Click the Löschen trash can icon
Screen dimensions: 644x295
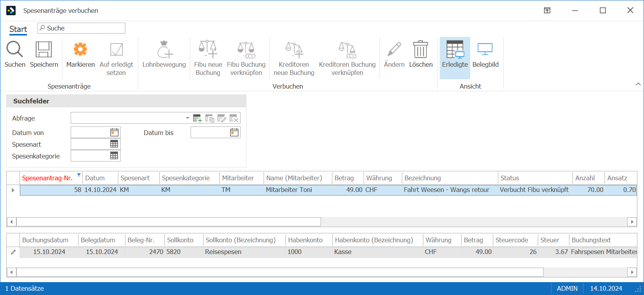pos(421,50)
